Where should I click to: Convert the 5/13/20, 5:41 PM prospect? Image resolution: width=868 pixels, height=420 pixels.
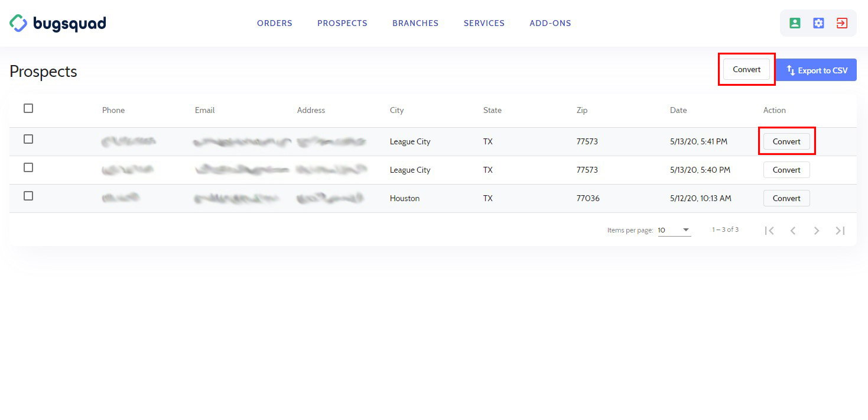pos(786,141)
